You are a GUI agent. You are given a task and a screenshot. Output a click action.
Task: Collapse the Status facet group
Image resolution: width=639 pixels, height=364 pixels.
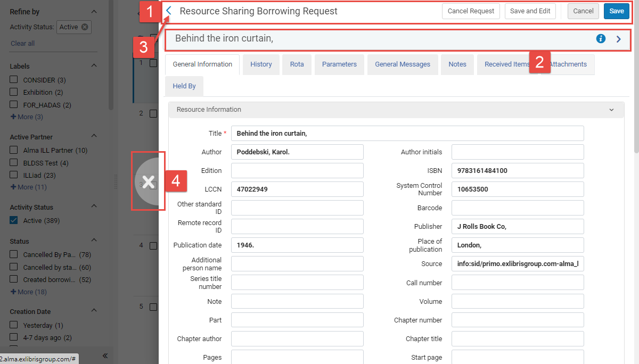click(x=94, y=241)
